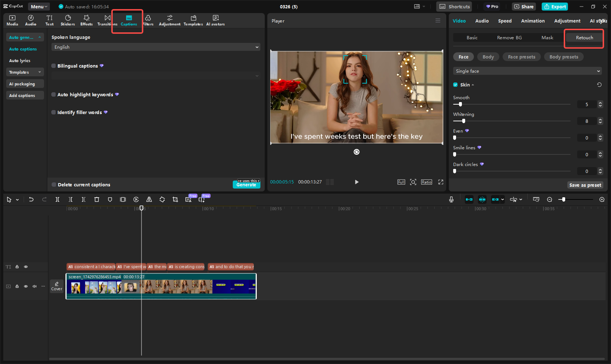Open the Menu dropdown at top left
Viewport: 611px width, 364px height.
(x=39, y=6)
